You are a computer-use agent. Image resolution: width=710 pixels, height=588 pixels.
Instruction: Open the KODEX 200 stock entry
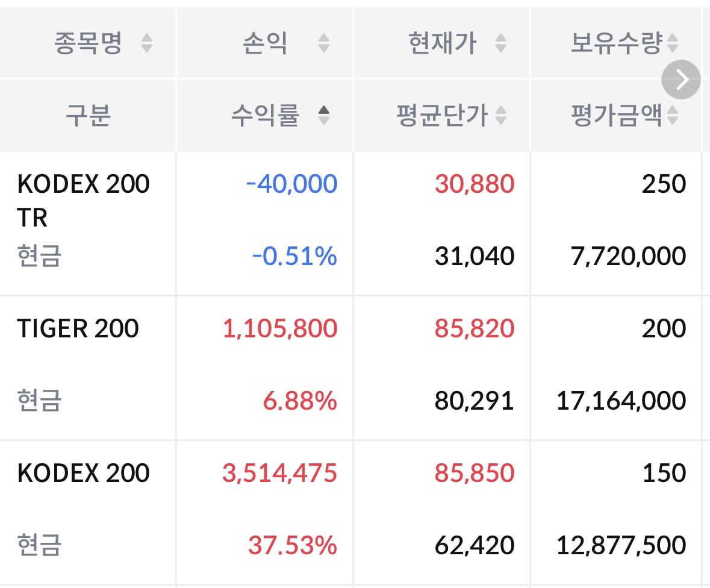(83, 474)
